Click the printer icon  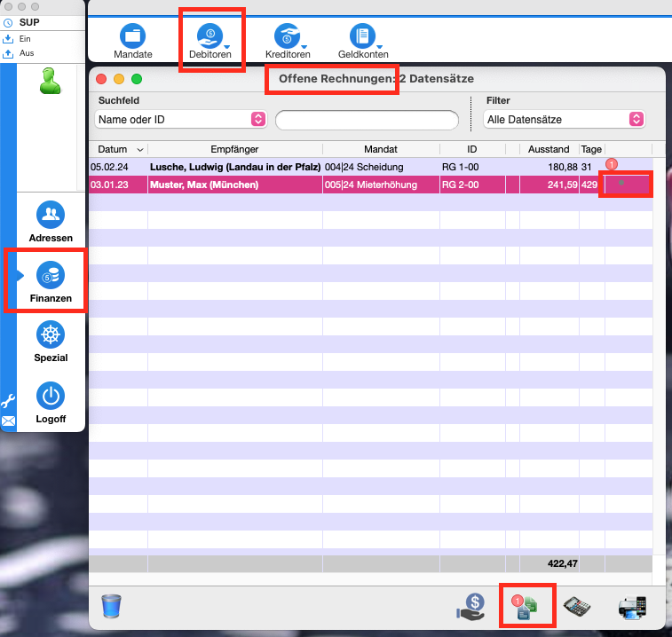(633, 608)
